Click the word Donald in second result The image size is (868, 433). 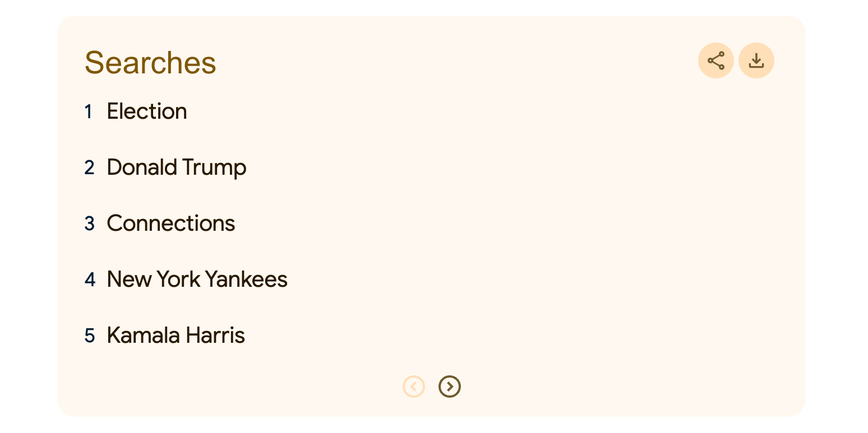[x=136, y=167]
